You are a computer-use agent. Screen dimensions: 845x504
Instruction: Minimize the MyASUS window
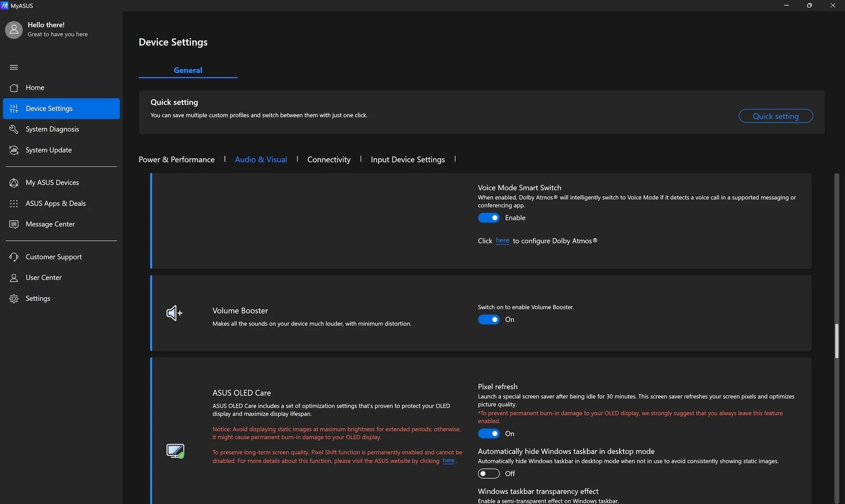tap(786, 5)
